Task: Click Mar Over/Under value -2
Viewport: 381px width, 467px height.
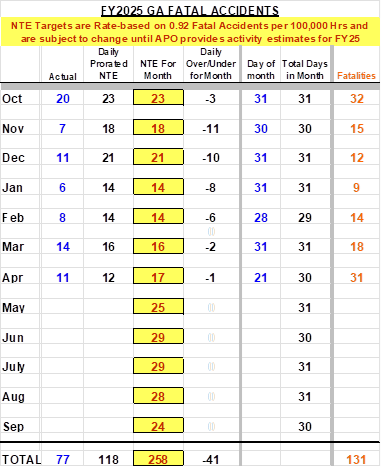Action: [210, 247]
